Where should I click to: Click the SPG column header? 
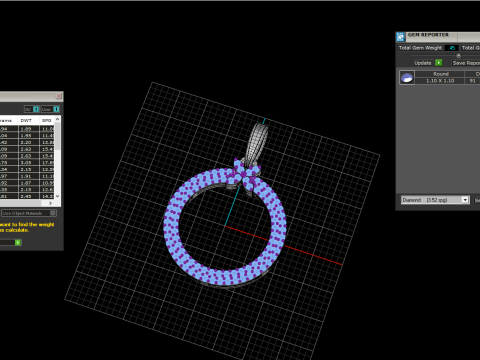(47, 120)
